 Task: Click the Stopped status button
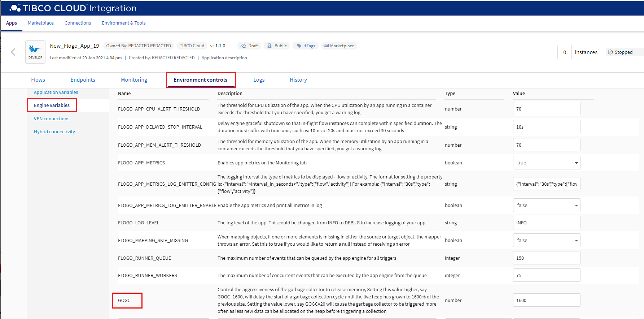(x=624, y=52)
